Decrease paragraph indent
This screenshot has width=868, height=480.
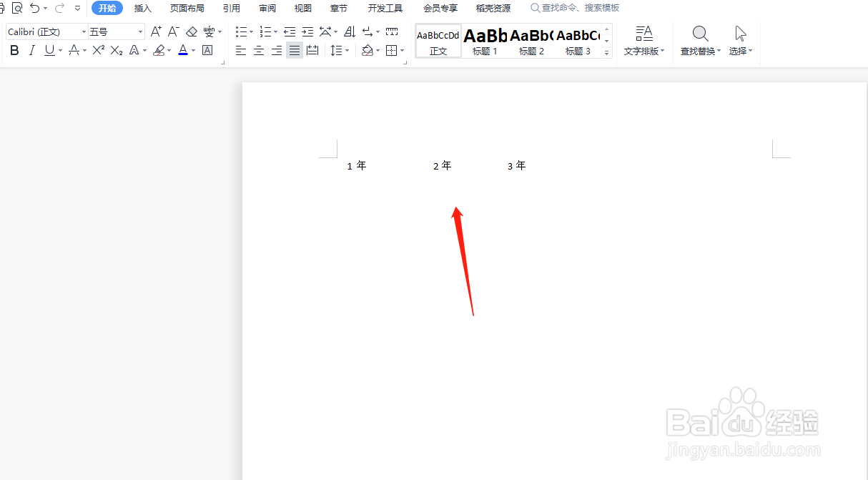coord(290,31)
